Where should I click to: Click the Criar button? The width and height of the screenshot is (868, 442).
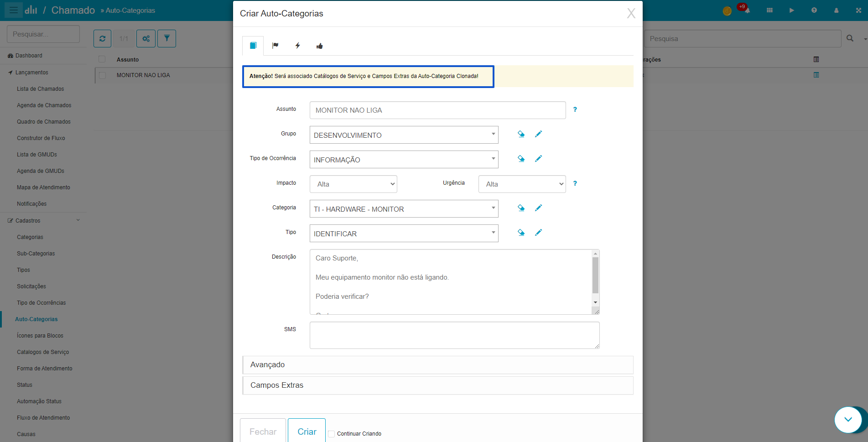pos(307,432)
